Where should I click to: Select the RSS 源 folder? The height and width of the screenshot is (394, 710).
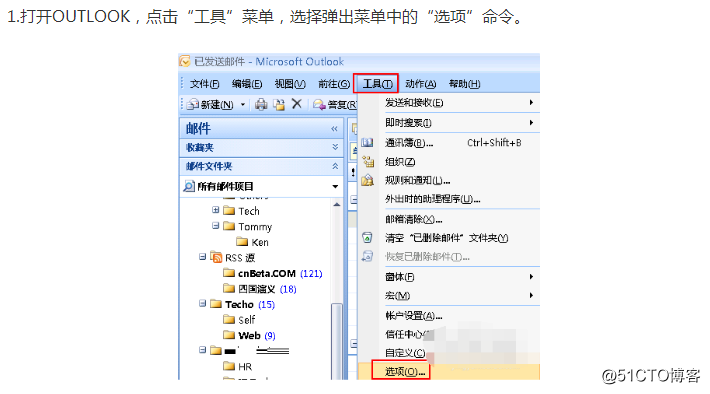pos(240,258)
